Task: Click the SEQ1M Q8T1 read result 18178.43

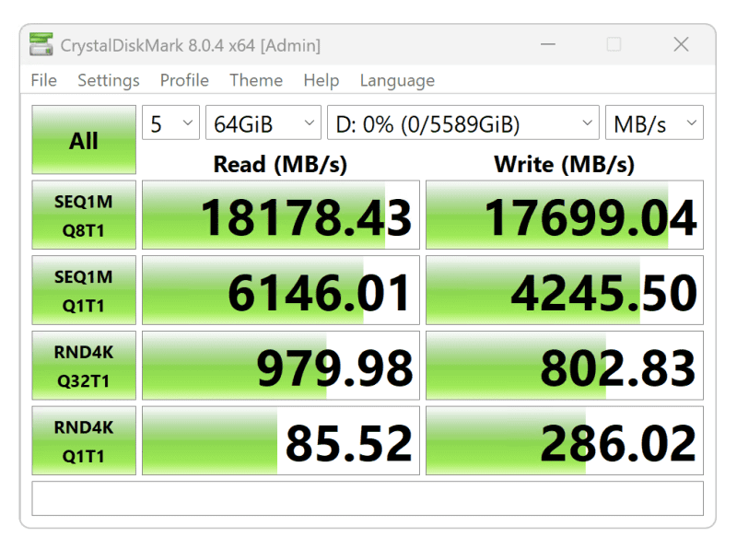Action: [x=281, y=216]
